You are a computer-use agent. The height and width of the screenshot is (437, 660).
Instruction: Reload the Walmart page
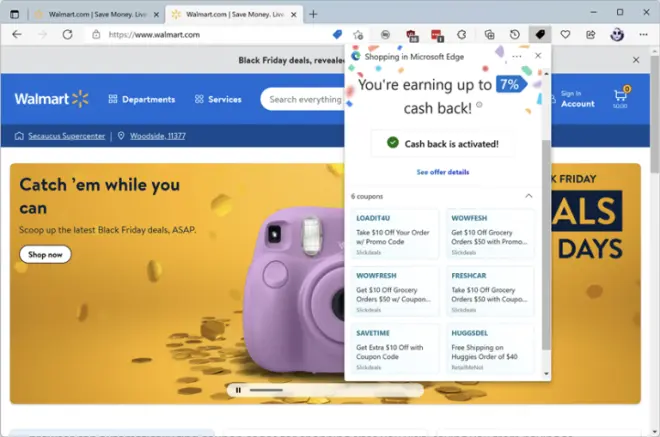click(x=67, y=35)
